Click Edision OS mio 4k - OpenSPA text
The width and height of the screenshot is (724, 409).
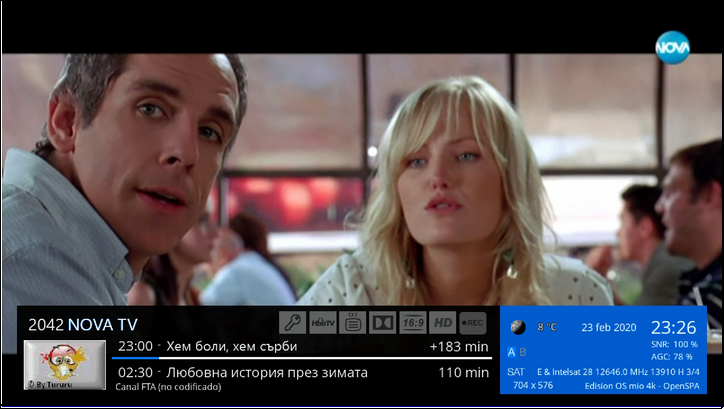click(x=642, y=386)
